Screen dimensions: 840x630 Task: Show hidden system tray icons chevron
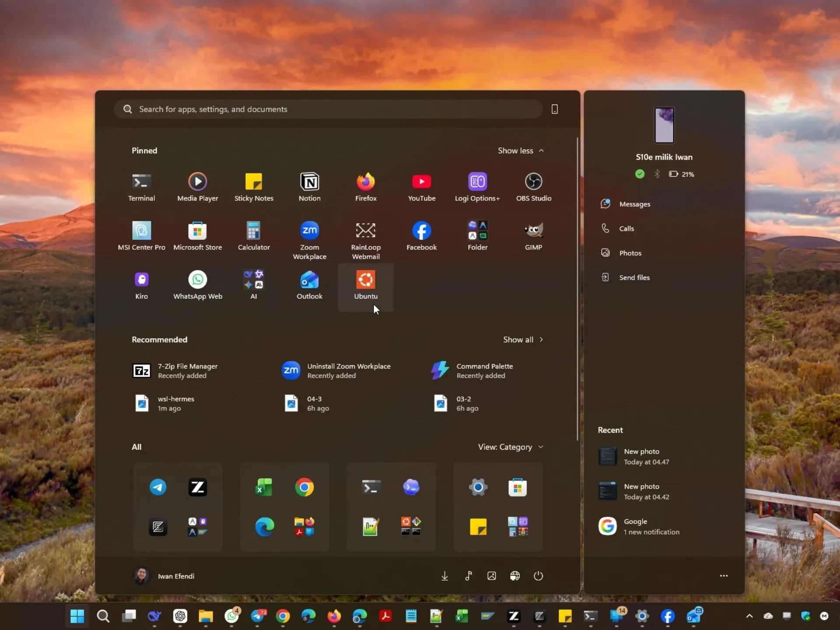[x=749, y=616]
